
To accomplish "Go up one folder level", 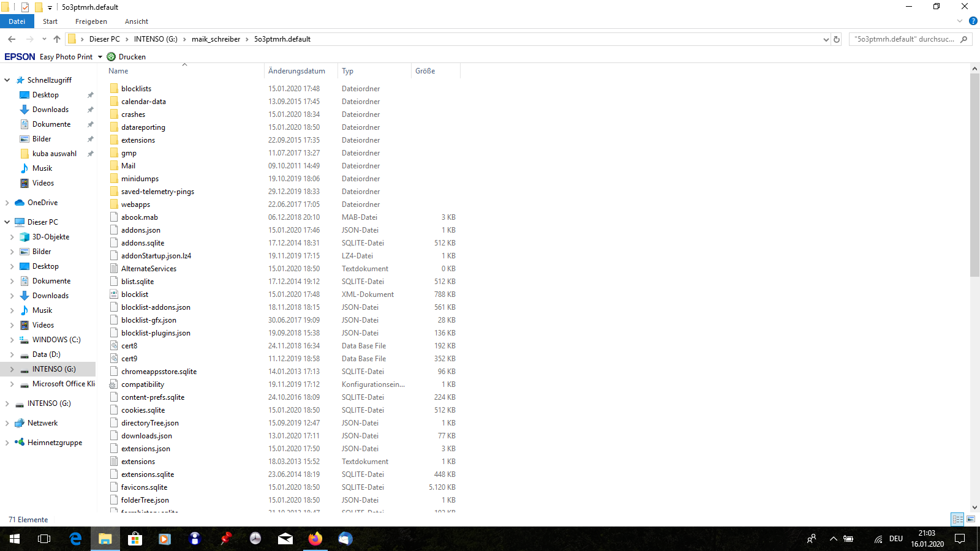I will [x=57, y=39].
